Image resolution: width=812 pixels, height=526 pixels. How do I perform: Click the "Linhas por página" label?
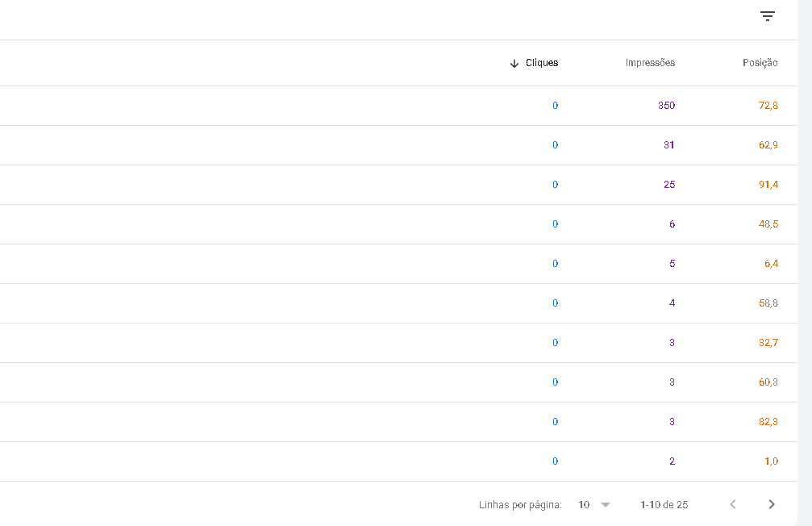tap(519, 503)
